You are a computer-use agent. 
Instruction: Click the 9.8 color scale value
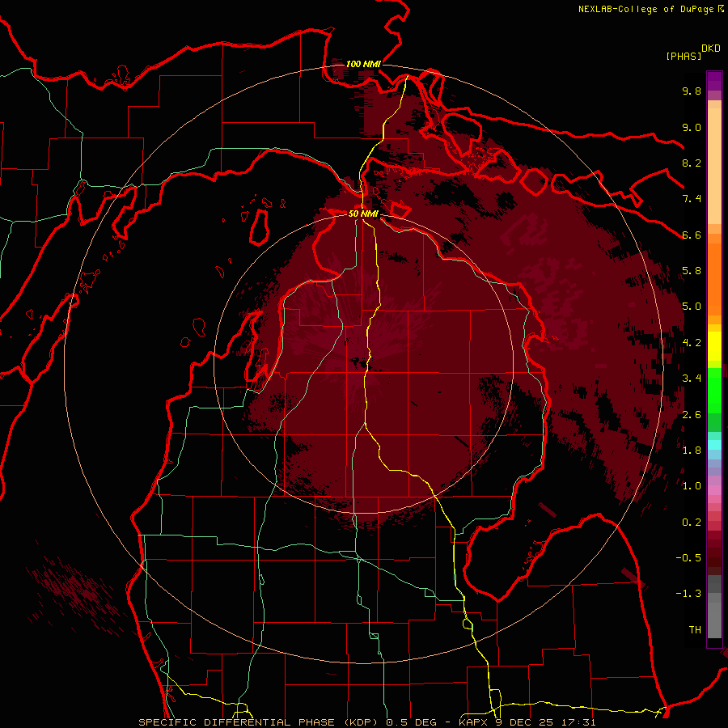(x=692, y=91)
